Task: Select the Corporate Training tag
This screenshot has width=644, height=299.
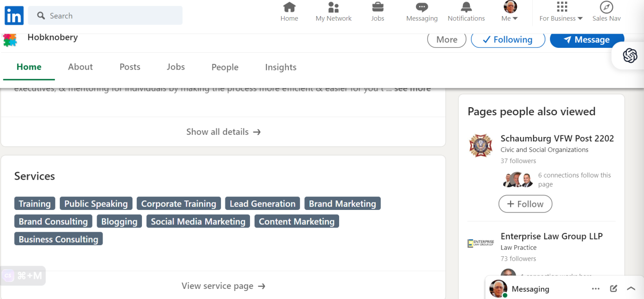Action: [x=179, y=203]
